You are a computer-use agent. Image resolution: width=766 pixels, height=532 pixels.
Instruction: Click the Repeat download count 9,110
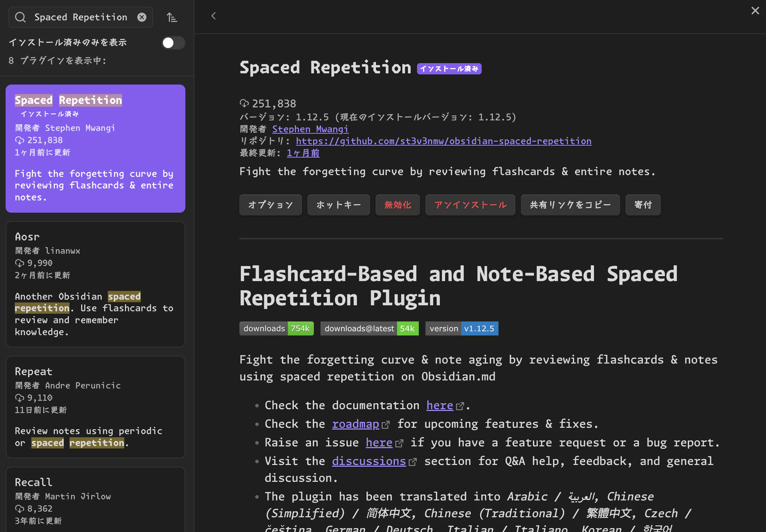click(x=40, y=398)
